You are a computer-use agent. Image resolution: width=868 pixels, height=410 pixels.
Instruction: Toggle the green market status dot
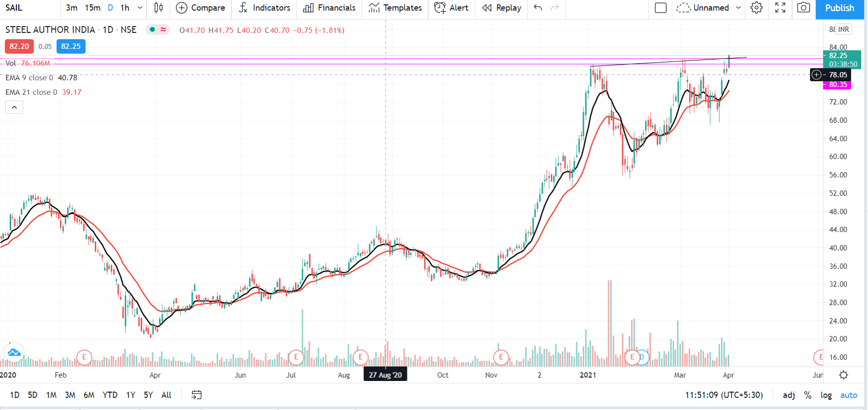tap(152, 29)
